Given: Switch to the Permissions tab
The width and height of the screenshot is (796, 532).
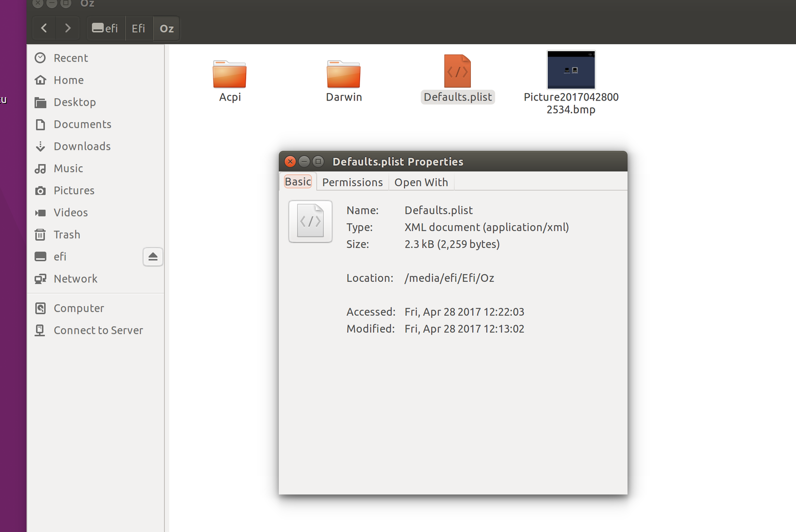Looking at the screenshot, I should pyautogui.click(x=352, y=182).
